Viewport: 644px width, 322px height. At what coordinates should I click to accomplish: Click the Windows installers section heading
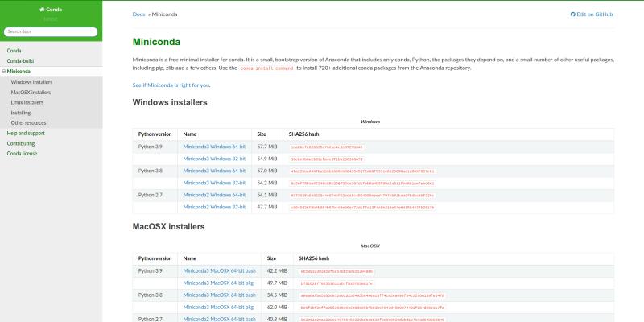pos(170,102)
